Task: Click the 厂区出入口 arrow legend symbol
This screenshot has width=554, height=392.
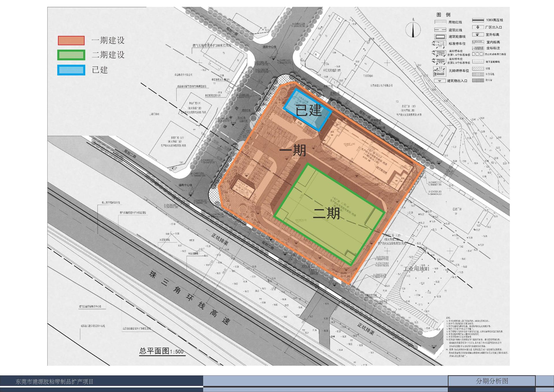Action: (478, 27)
